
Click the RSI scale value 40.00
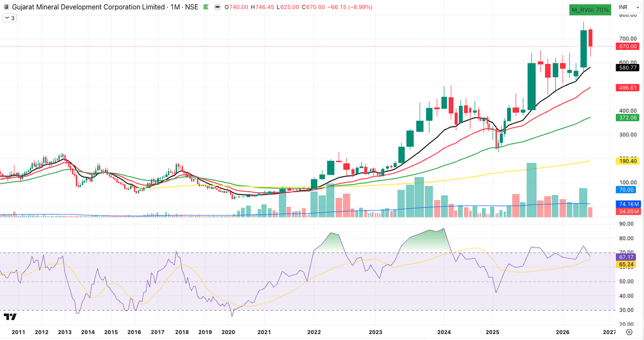(626, 296)
